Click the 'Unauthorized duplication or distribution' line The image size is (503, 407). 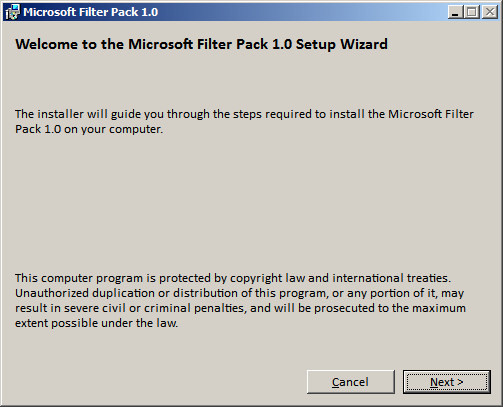239,293
